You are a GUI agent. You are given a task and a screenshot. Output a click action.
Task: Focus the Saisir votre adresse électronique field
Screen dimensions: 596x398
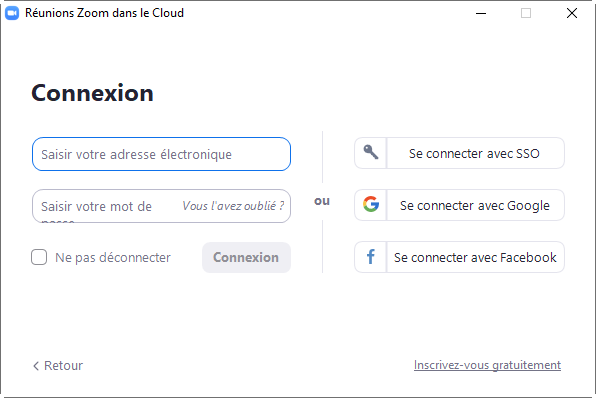tap(162, 154)
